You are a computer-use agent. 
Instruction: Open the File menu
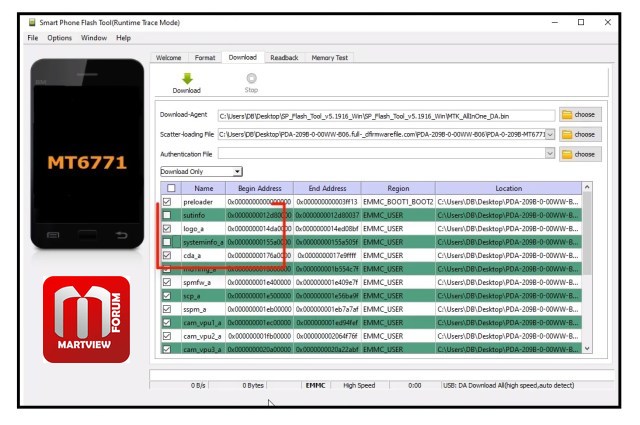[33, 38]
